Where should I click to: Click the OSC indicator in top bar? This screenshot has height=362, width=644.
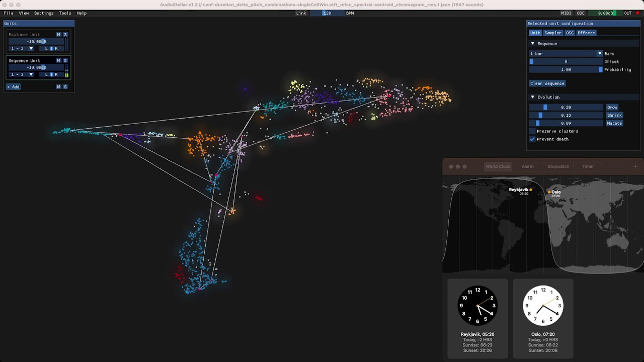pyautogui.click(x=580, y=13)
